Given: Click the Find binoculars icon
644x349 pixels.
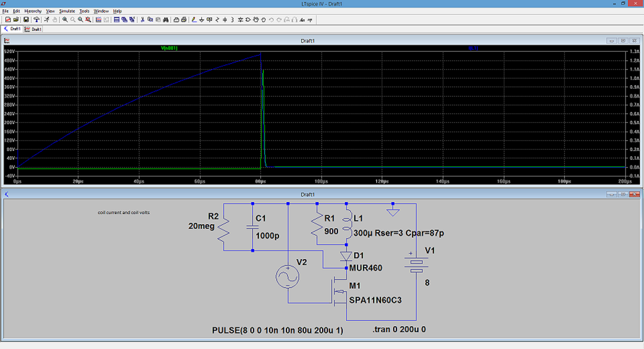Looking at the screenshot, I should (165, 20).
